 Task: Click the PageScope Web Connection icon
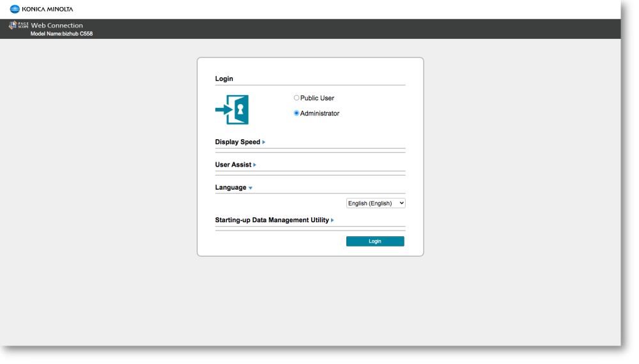click(x=19, y=26)
